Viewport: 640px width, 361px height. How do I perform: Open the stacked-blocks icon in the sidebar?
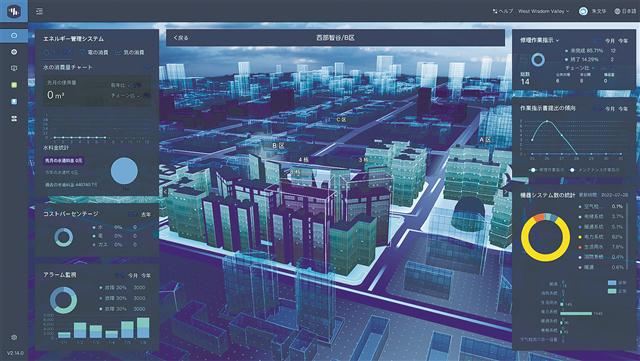(14, 118)
